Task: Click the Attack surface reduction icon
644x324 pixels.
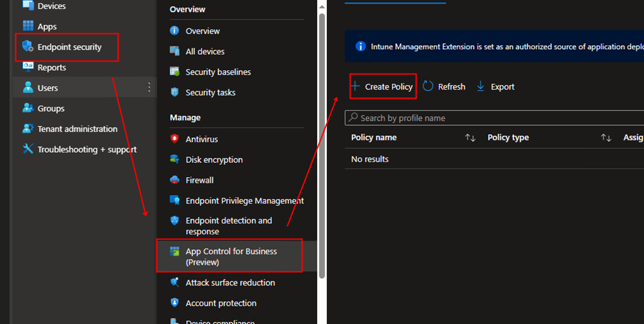Action: point(175,282)
